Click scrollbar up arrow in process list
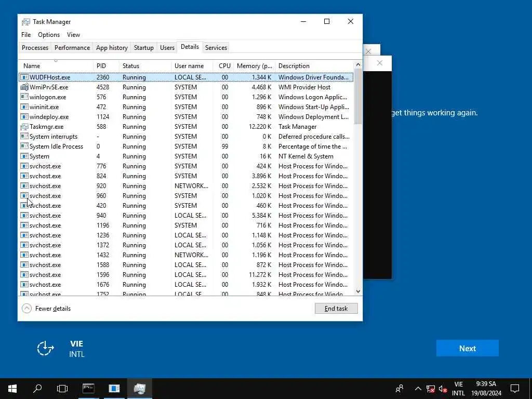 tap(358, 64)
